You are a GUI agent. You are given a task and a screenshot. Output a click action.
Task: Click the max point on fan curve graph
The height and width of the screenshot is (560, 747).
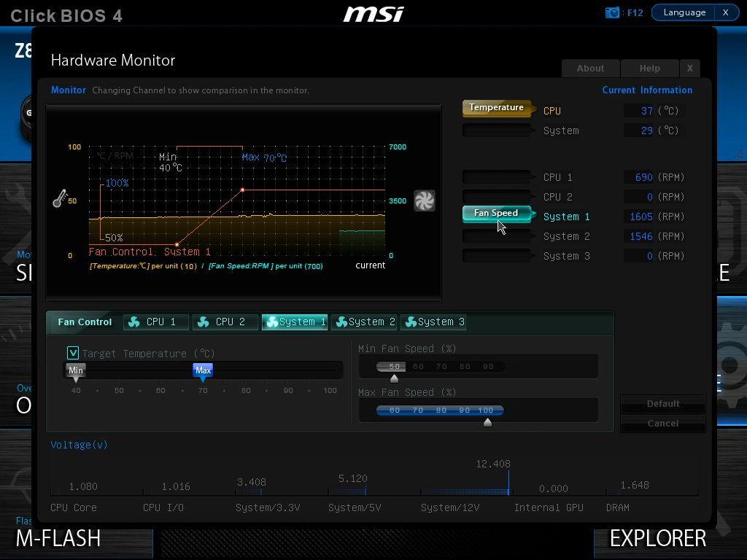click(242, 190)
